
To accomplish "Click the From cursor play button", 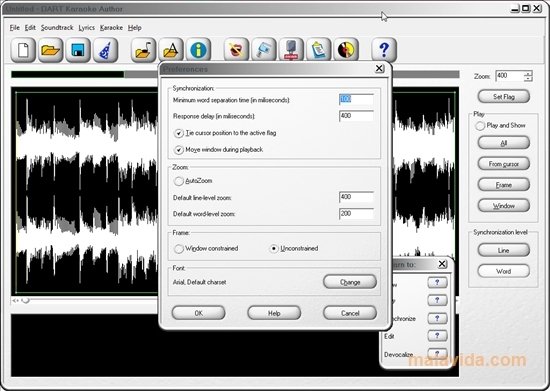I will point(504,164).
